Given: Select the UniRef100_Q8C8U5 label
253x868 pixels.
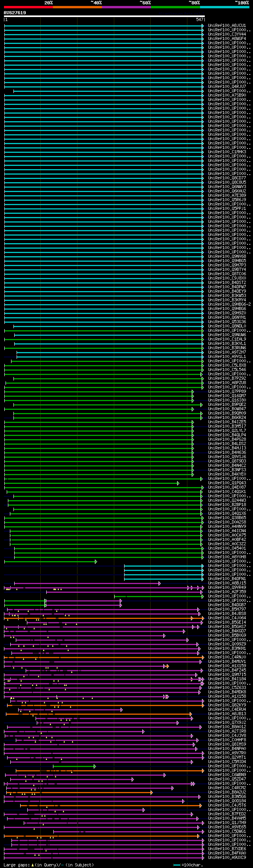Looking at the screenshot, I should 227,182.
